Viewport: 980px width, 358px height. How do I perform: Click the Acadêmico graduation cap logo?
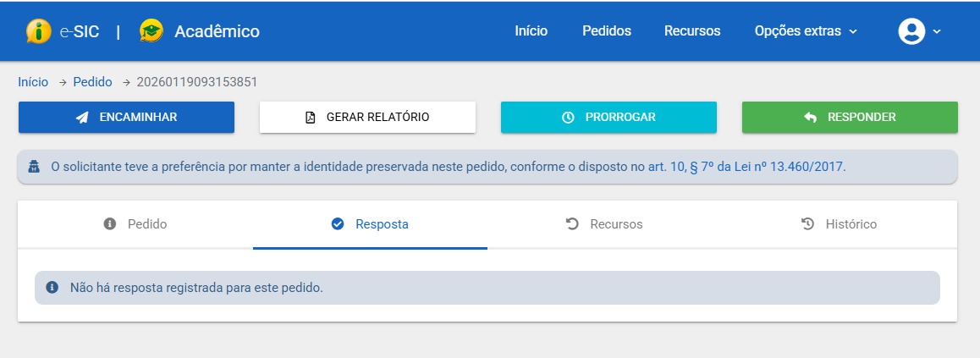pyautogui.click(x=151, y=30)
